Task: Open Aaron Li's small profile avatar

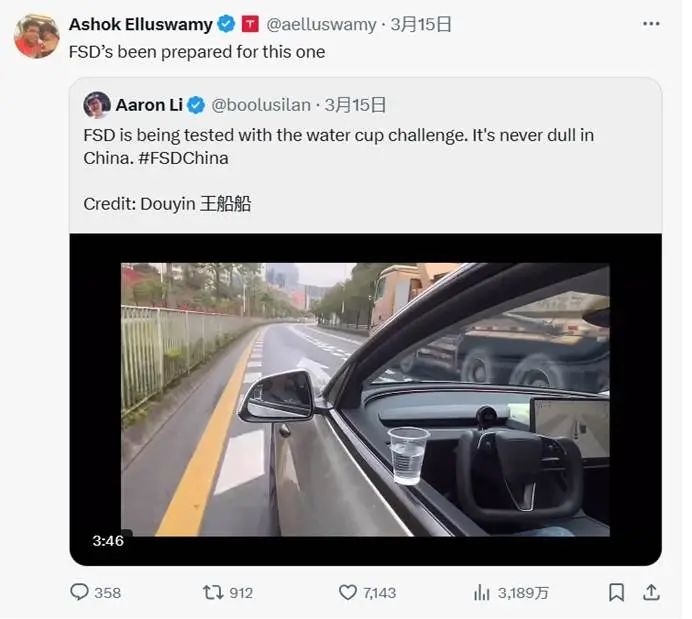Action: click(97, 105)
